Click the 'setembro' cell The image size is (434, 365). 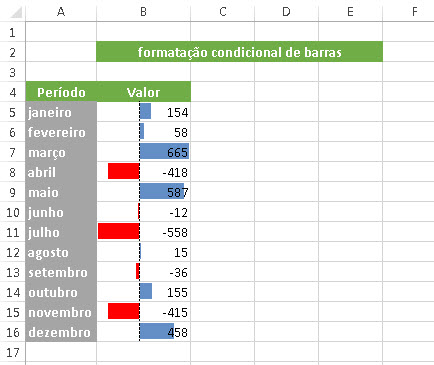61,272
